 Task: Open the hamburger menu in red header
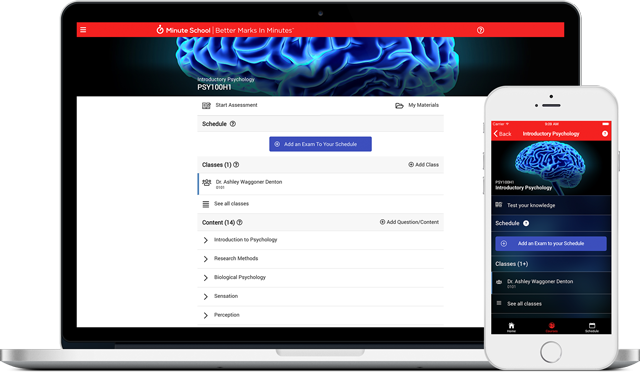coord(83,30)
